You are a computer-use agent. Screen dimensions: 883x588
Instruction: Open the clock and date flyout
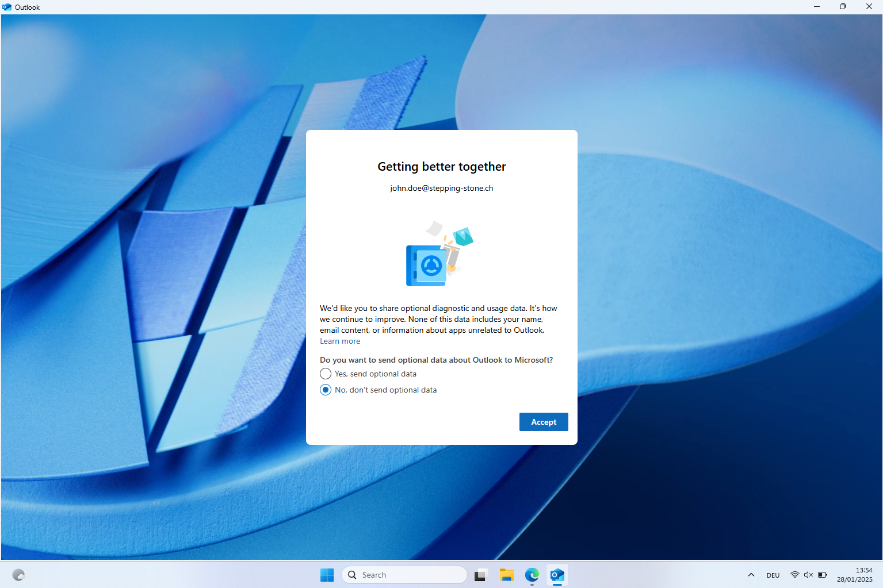(854, 575)
